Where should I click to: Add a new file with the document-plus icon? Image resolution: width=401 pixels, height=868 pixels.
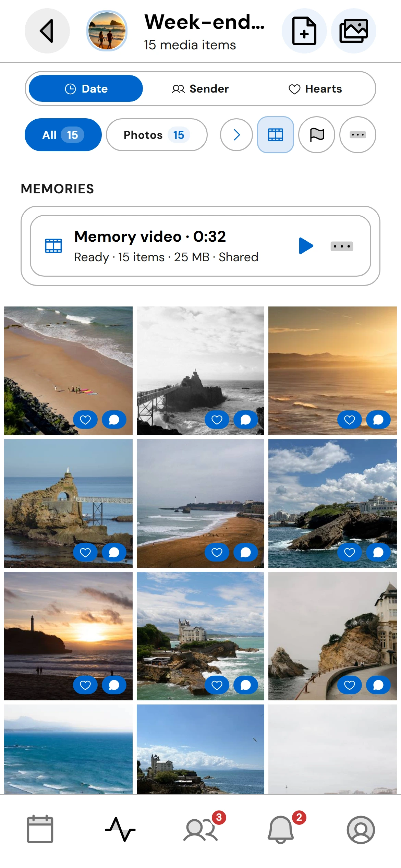click(x=304, y=31)
